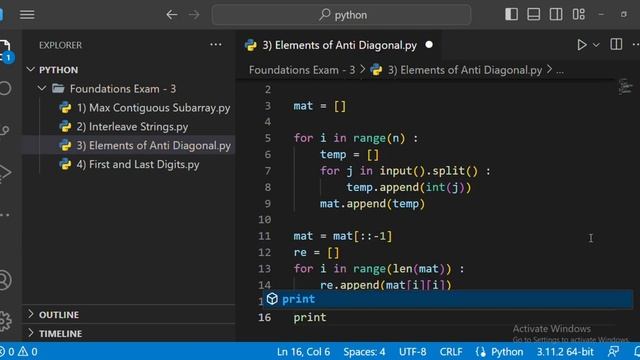The height and width of the screenshot is (360, 640).
Task: Open the run options dropdown arrow
Action: point(596,45)
